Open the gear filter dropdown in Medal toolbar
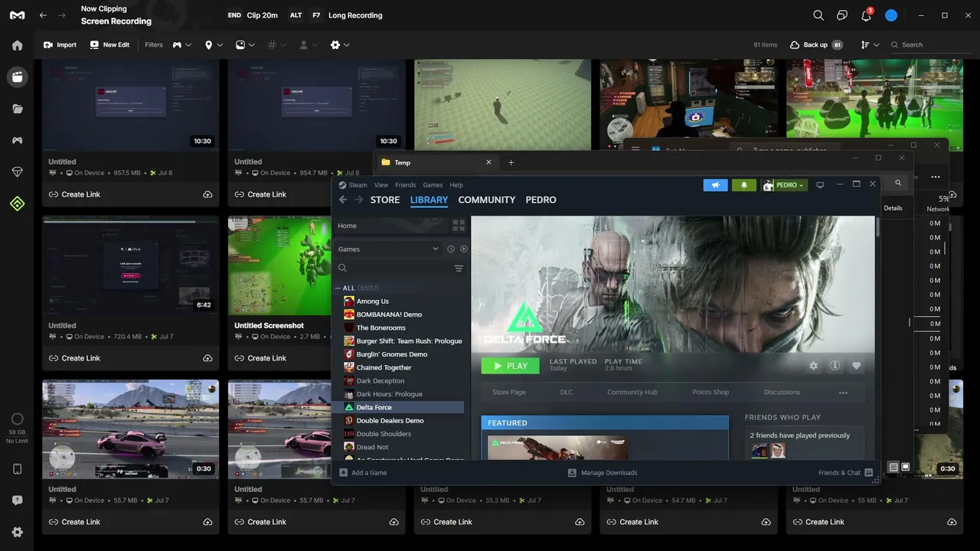 [340, 45]
